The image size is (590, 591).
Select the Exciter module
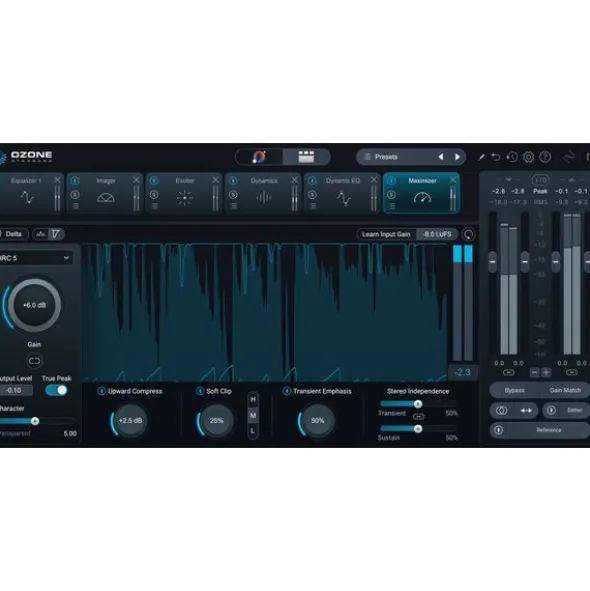(185, 193)
